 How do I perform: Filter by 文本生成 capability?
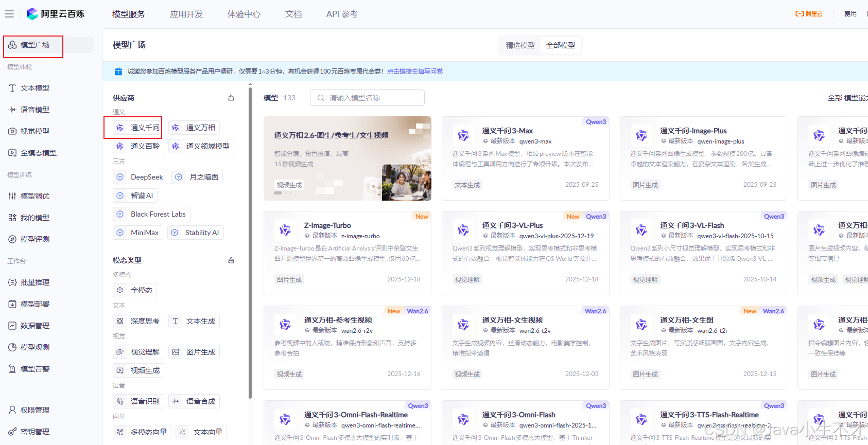coord(194,321)
